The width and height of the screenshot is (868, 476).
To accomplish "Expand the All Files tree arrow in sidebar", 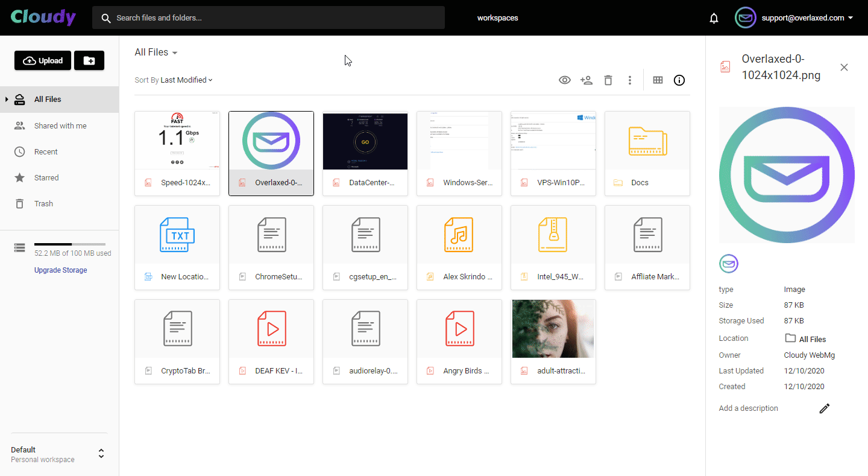I will [7, 99].
